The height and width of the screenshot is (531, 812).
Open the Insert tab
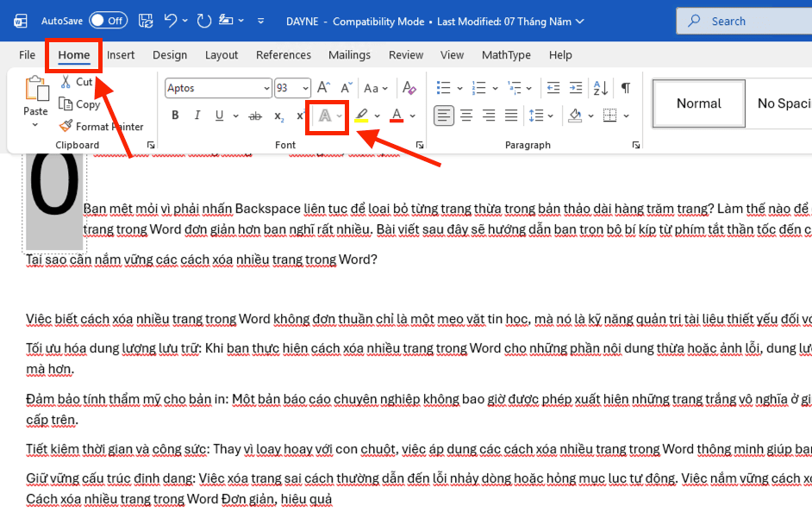[121, 55]
